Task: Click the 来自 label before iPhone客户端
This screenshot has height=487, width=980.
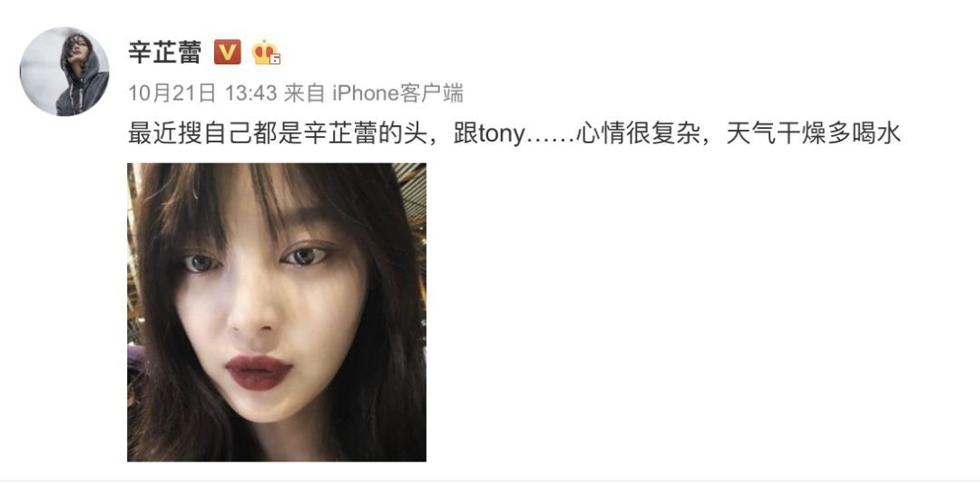Action: [x=304, y=93]
